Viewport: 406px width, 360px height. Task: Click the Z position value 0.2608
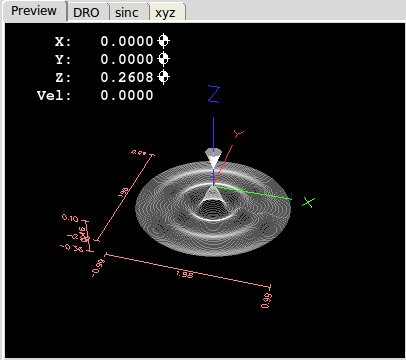click(127, 77)
